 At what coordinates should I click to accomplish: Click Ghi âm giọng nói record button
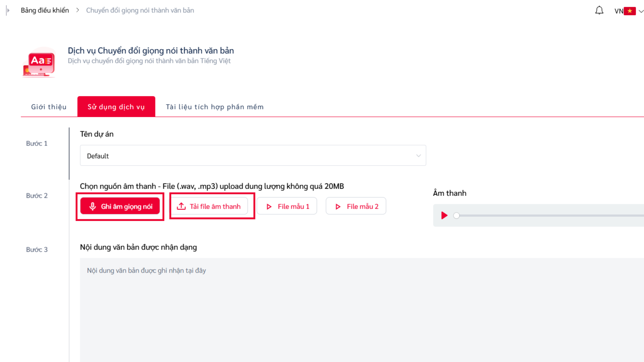click(x=120, y=206)
